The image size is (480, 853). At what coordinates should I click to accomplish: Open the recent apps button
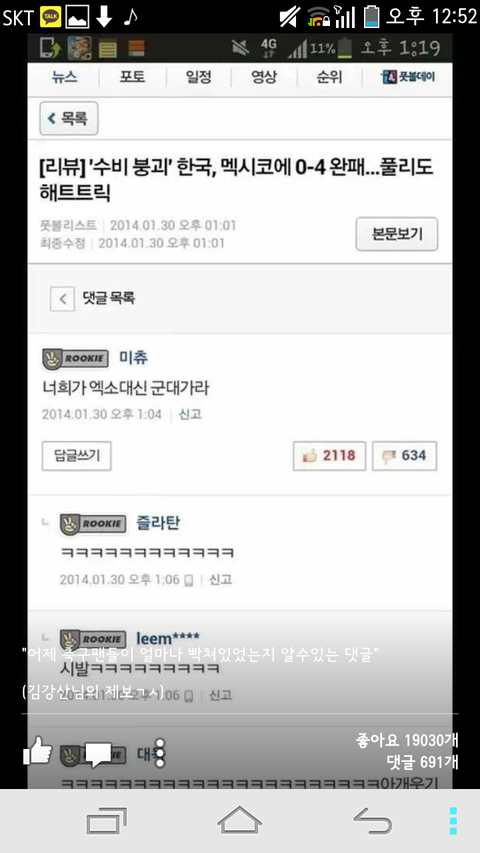click(107, 821)
